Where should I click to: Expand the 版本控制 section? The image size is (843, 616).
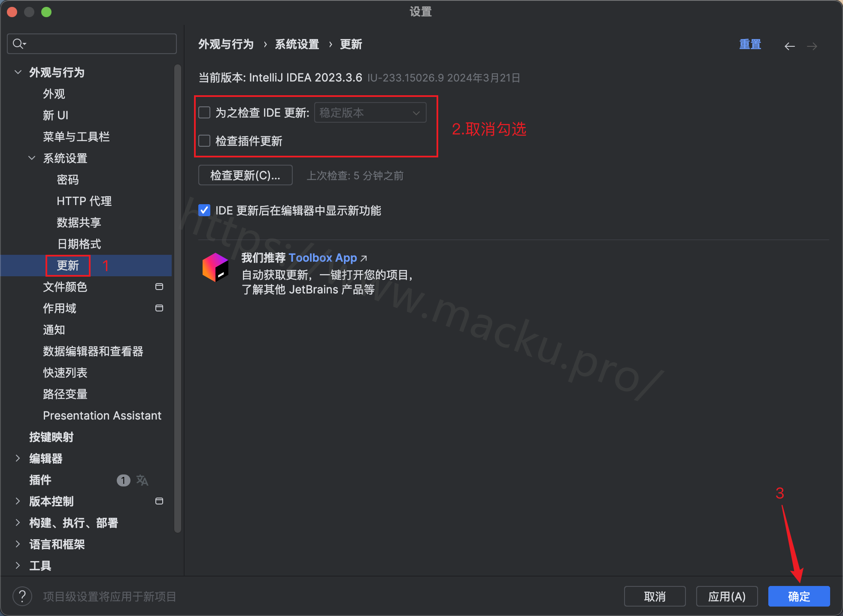tap(18, 501)
